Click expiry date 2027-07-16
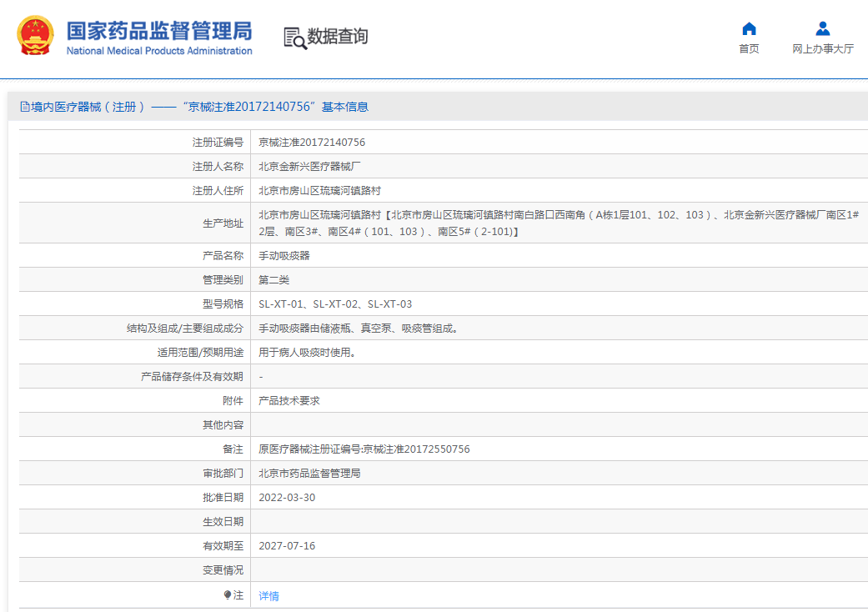Image resolution: width=868 pixels, height=612 pixels. (287, 546)
